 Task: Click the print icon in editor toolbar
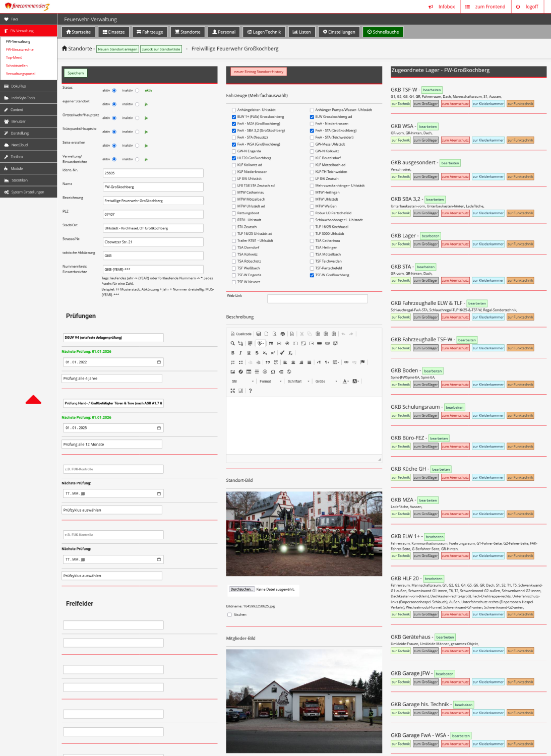click(x=282, y=334)
